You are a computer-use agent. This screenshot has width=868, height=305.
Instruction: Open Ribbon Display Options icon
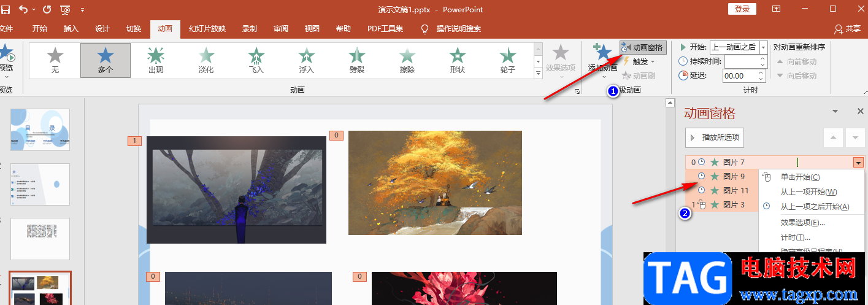(x=777, y=9)
